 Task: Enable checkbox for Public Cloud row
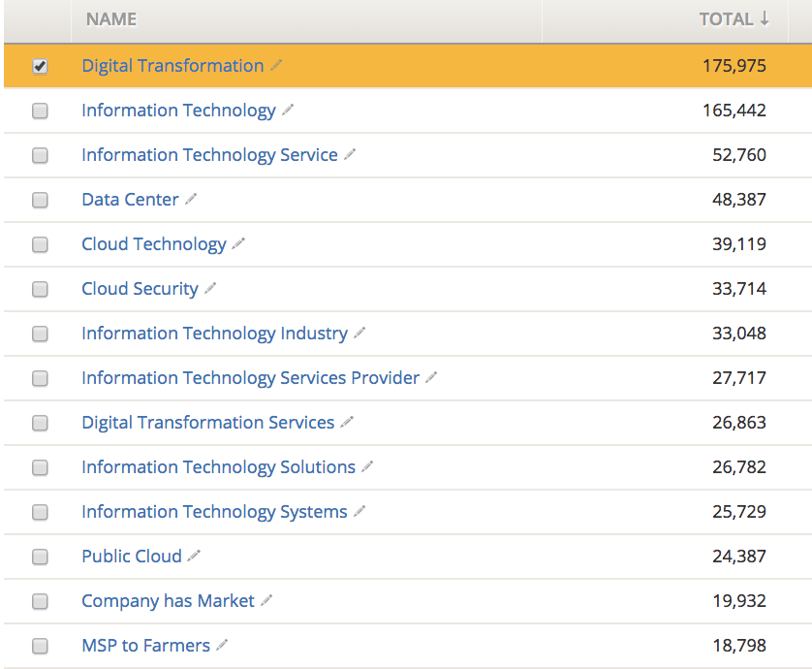tap(40, 557)
